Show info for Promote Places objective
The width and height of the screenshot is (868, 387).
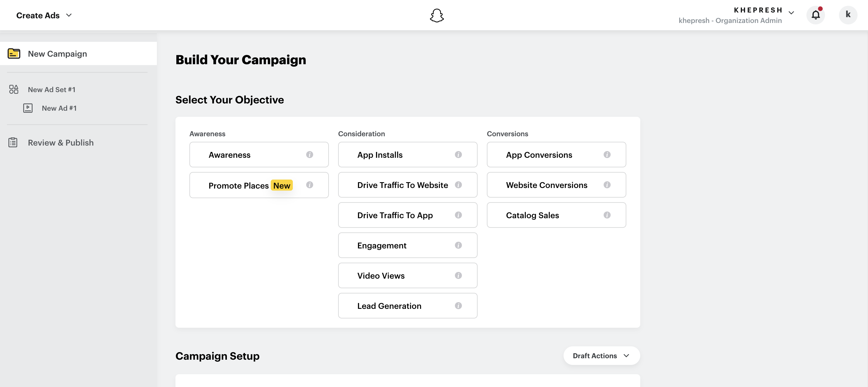[309, 185]
